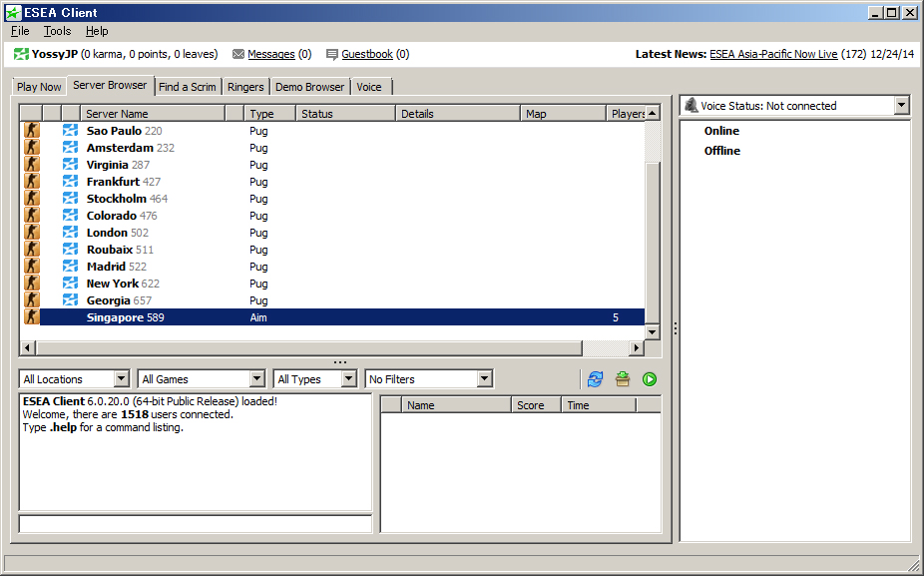Sort servers by Status column header
This screenshot has height=576, width=924.
coord(345,114)
